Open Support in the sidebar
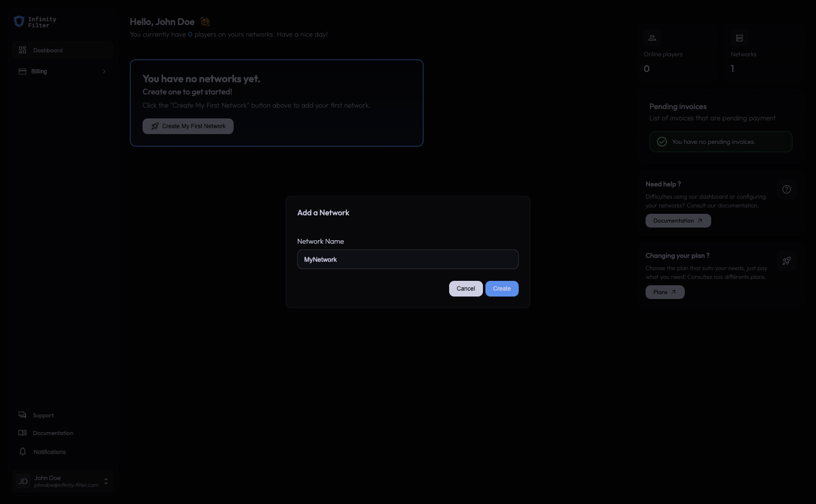Image resolution: width=816 pixels, height=504 pixels. coord(63,415)
